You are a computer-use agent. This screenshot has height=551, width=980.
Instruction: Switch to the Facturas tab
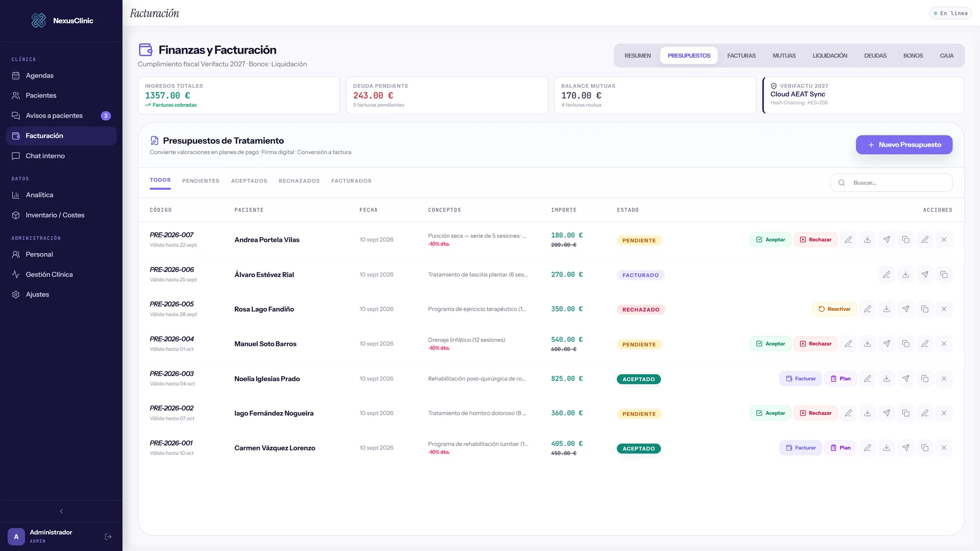pyautogui.click(x=741, y=56)
